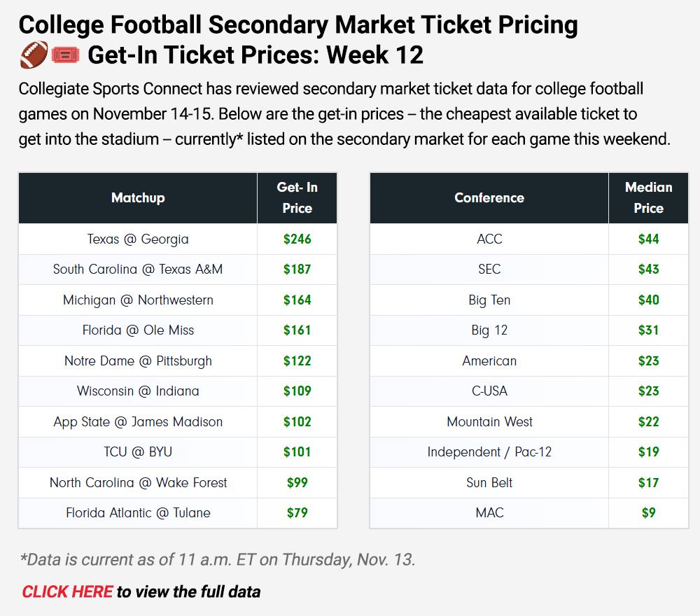Click the data timestamp footnote text
700x616 pixels.
click(218, 559)
